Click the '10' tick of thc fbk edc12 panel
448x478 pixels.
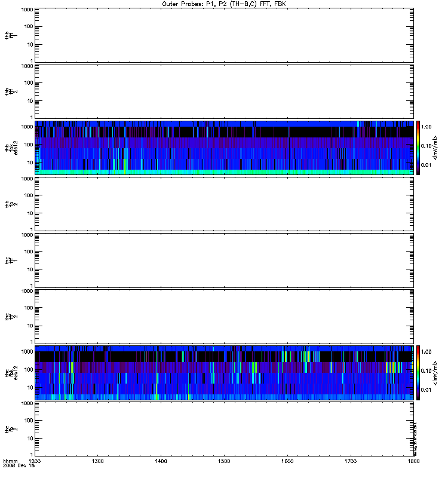[x=30, y=387]
